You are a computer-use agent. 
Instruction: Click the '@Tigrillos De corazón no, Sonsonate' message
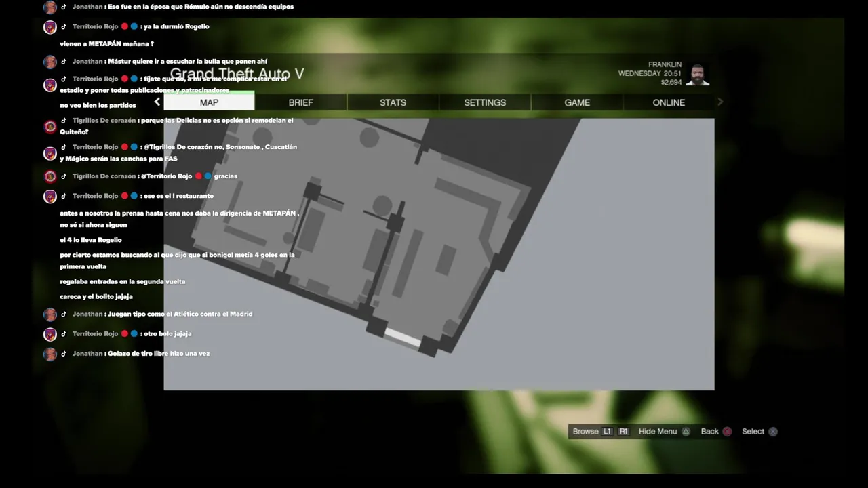click(x=178, y=152)
